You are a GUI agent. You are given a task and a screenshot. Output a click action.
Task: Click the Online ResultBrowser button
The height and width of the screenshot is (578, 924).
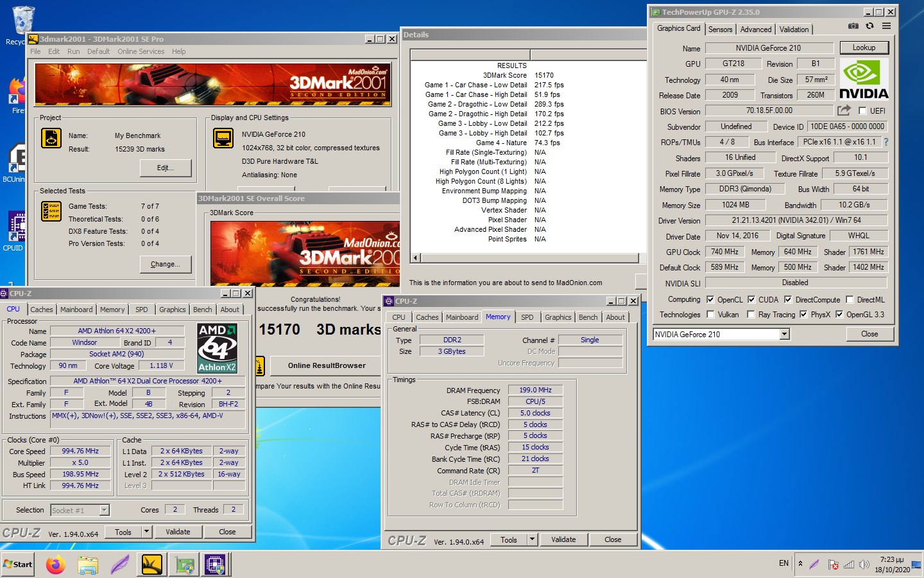pos(327,365)
